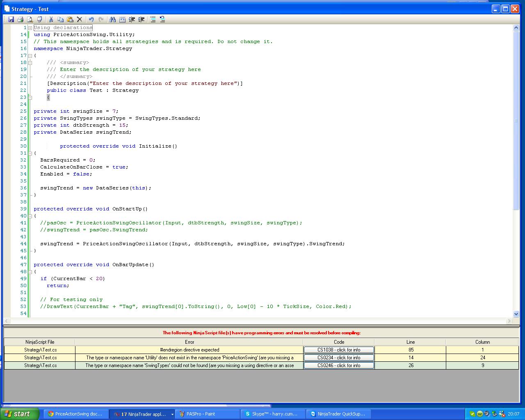Expand the Using declarations region
This screenshot has width=525, height=420.
point(30,28)
